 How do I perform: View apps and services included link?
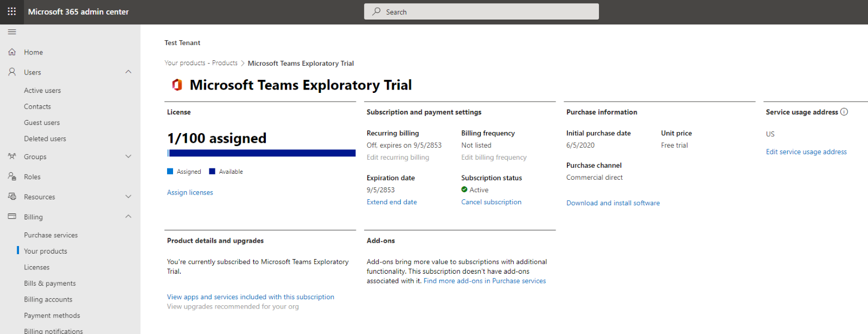(251, 297)
